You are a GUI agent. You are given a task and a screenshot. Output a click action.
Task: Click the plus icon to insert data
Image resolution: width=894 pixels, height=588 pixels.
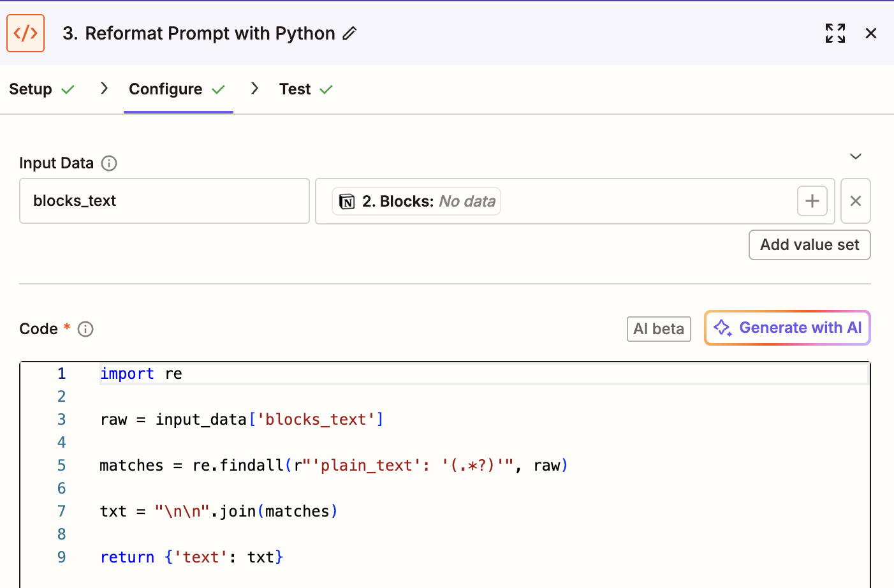pos(812,202)
